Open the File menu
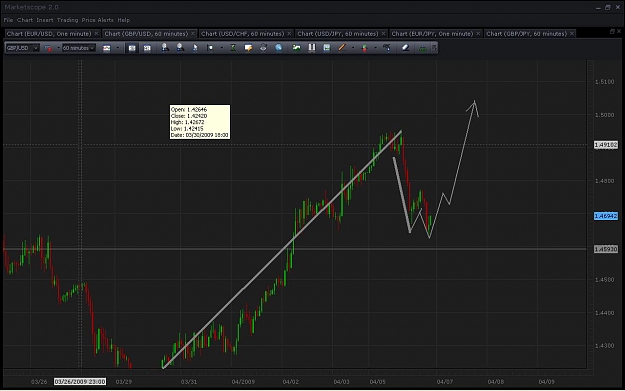The image size is (625, 391). coord(8,20)
